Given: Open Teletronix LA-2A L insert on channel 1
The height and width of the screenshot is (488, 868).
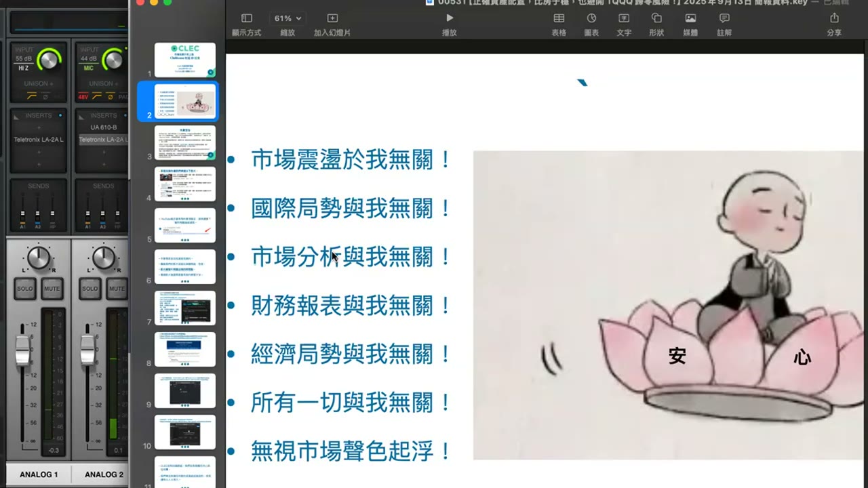Looking at the screenshot, I should click(39, 140).
